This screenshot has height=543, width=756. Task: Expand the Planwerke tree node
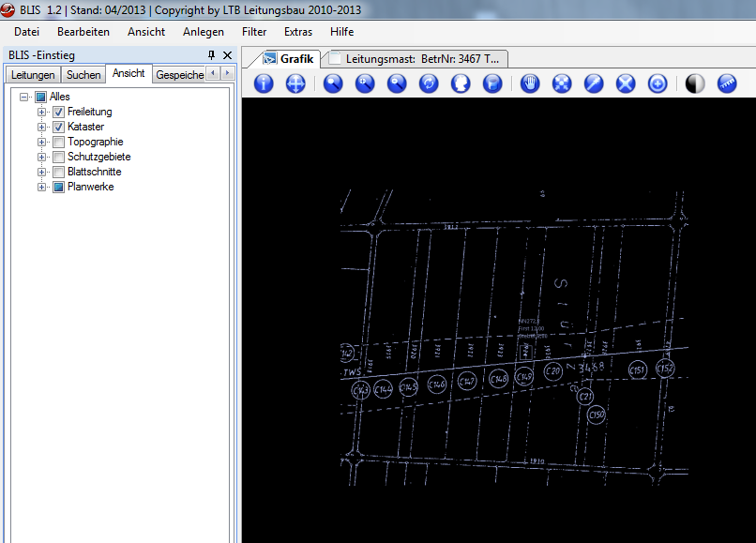(x=41, y=187)
